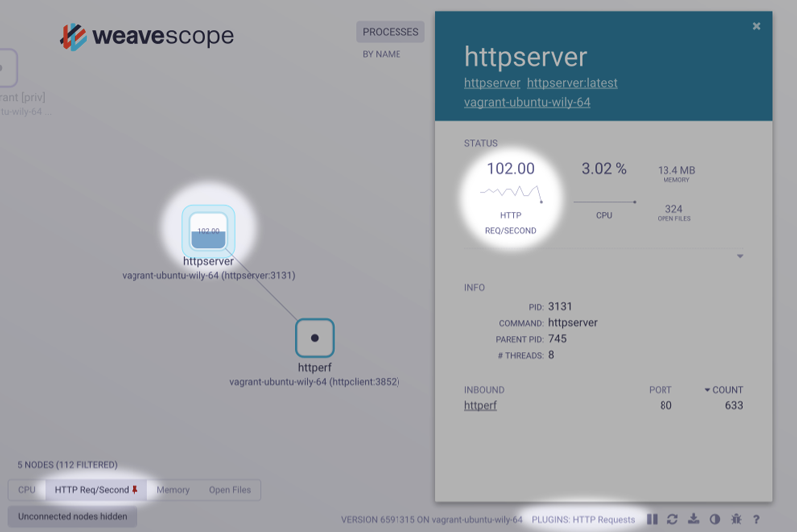The width and height of the screenshot is (797, 532).
Task: Select the CPU metric option
Action: click(26, 490)
